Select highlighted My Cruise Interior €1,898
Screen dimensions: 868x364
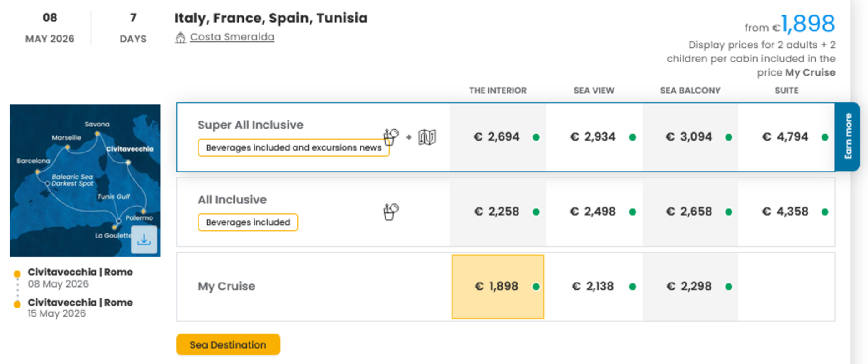[x=497, y=287]
